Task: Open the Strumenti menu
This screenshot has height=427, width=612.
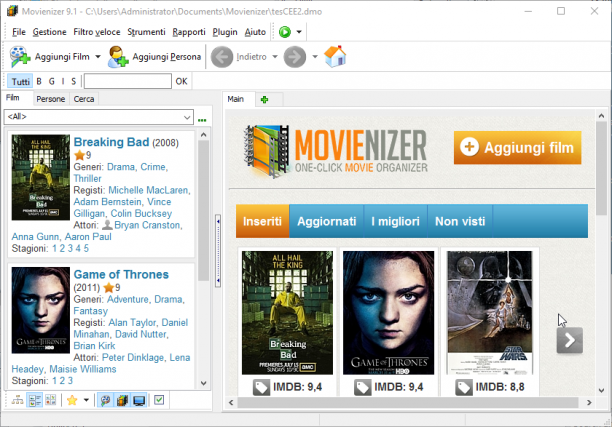Action: tap(146, 32)
